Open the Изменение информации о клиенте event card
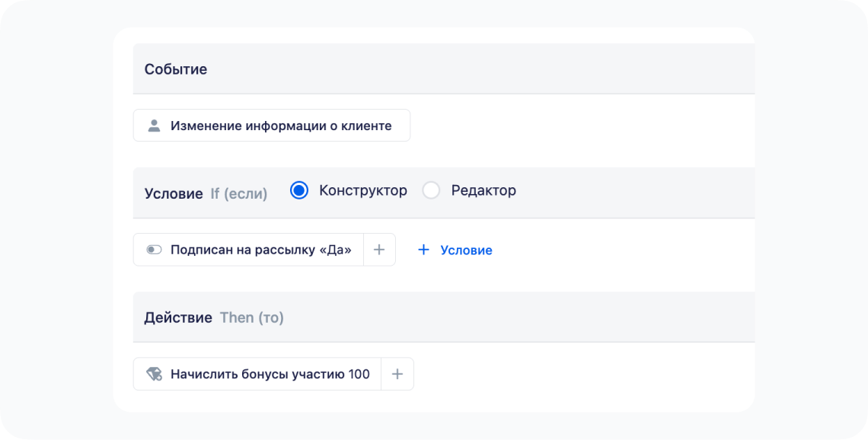Image resolution: width=868 pixels, height=440 pixels. [x=272, y=125]
